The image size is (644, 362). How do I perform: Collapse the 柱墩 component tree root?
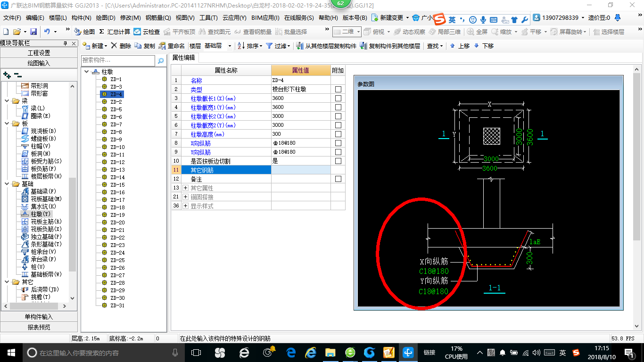(x=86, y=72)
